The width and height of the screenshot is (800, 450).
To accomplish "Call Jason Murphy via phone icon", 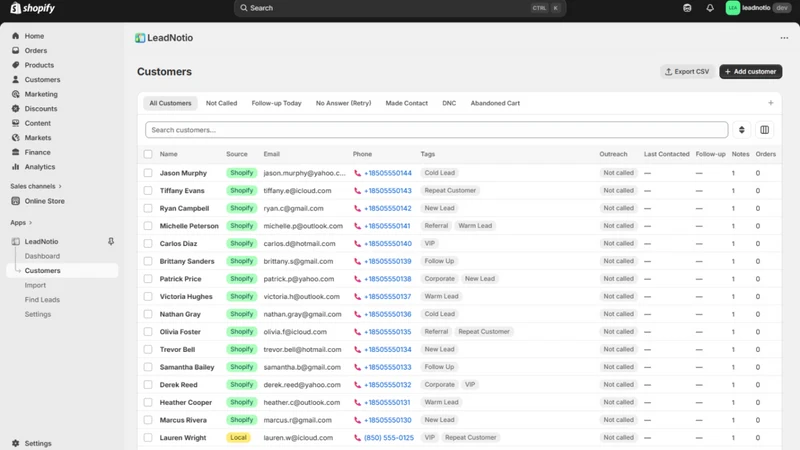I will click(x=357, y=173).
